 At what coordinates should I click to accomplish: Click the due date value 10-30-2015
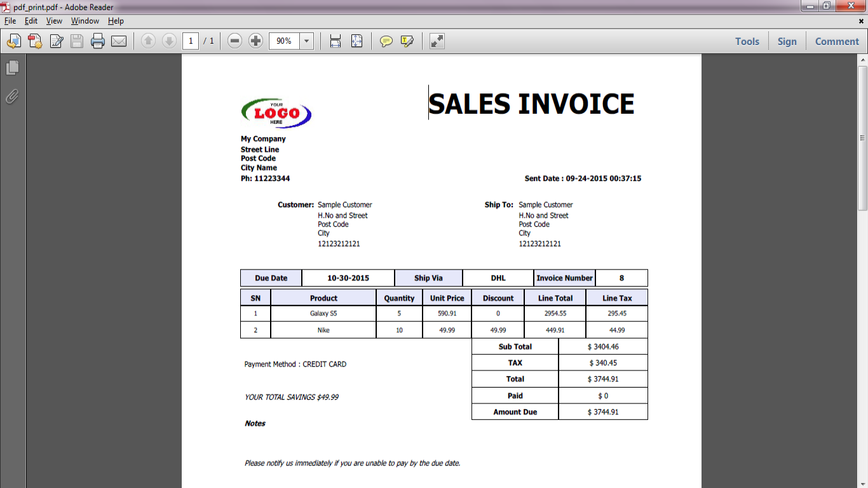[x=348, y=278]
